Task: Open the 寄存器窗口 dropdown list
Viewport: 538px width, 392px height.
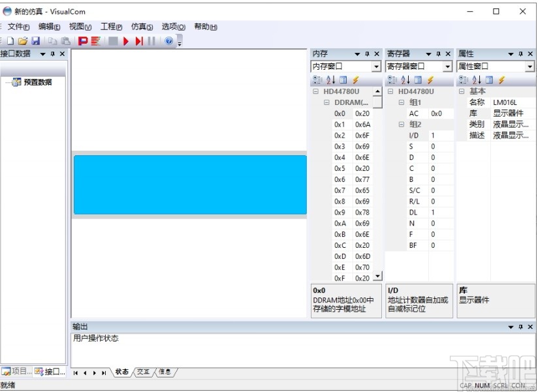Action: [x=447, y=66]
